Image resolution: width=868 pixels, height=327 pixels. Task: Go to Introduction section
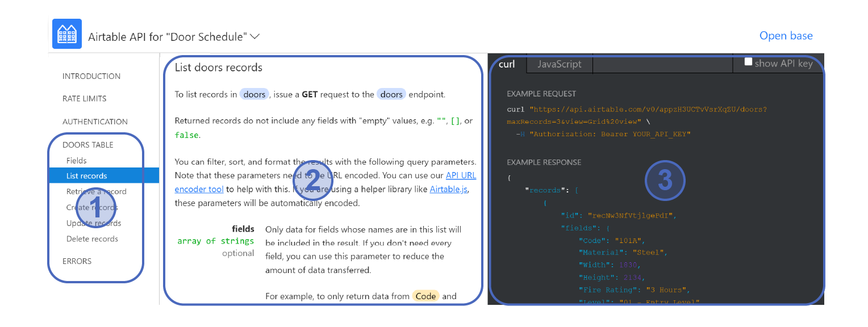pyautogui.click(x=91, y=76)
